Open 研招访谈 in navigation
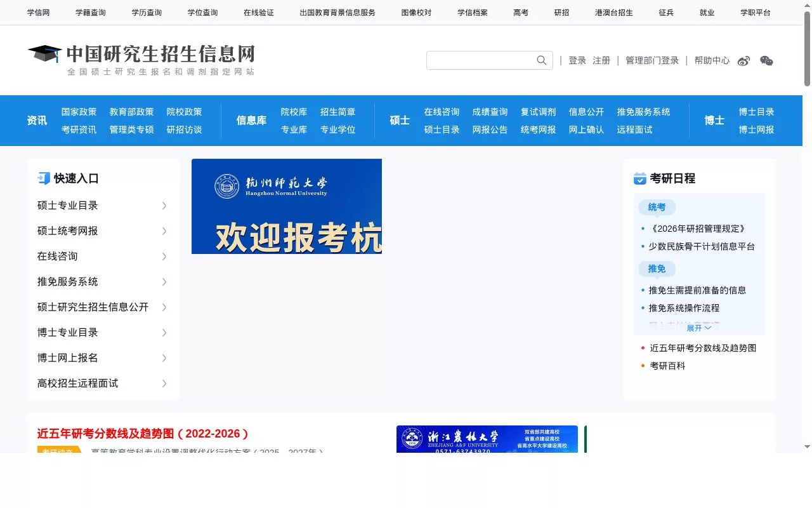 tap(185, 130)
